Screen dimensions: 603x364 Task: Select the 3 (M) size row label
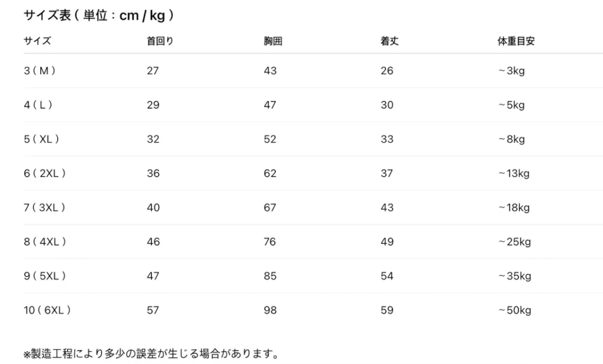(40, 71)
